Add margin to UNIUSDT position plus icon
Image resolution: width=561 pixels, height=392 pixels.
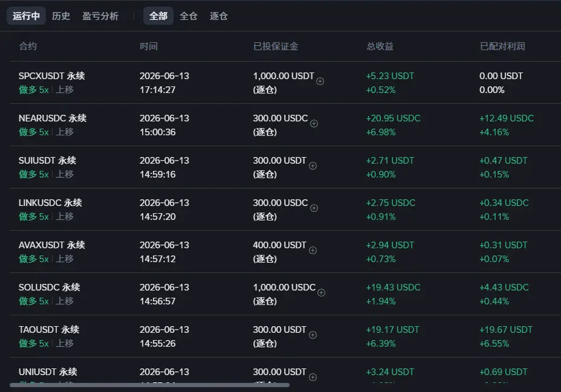click(313, 378)
